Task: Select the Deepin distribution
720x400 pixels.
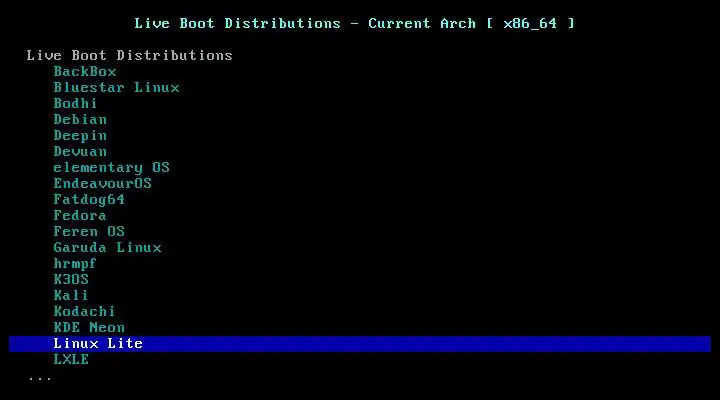Action: [x=80, y=135]
